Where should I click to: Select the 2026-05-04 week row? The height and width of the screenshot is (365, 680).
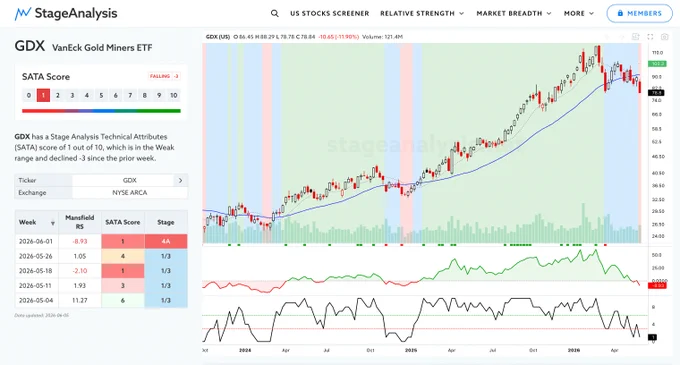[101, 300]
